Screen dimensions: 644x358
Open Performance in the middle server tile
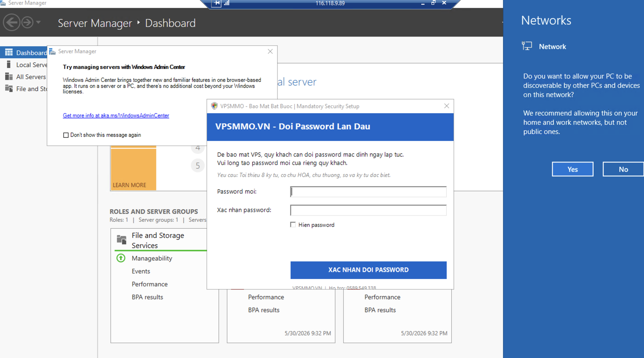tap(266, 297)
